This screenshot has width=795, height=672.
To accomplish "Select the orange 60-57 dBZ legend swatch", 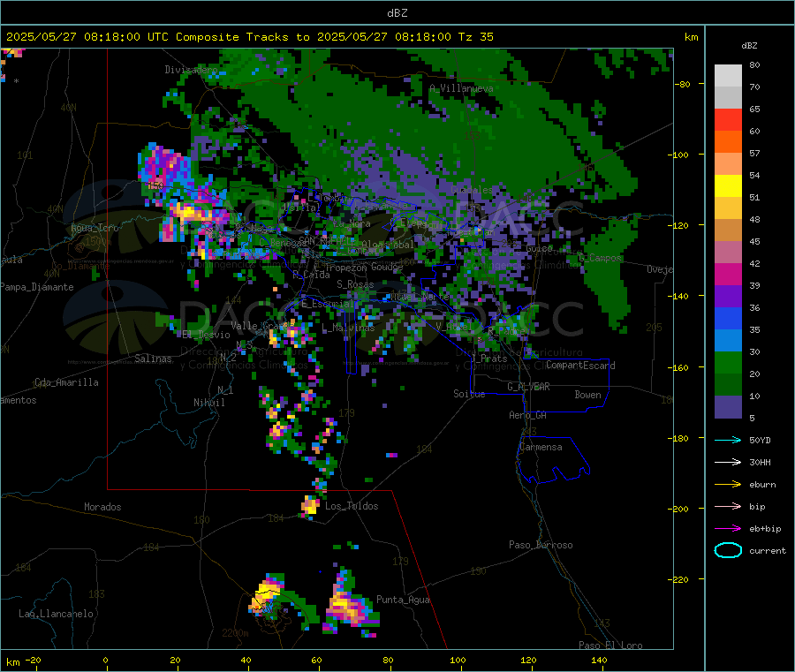I will [728, 142].
